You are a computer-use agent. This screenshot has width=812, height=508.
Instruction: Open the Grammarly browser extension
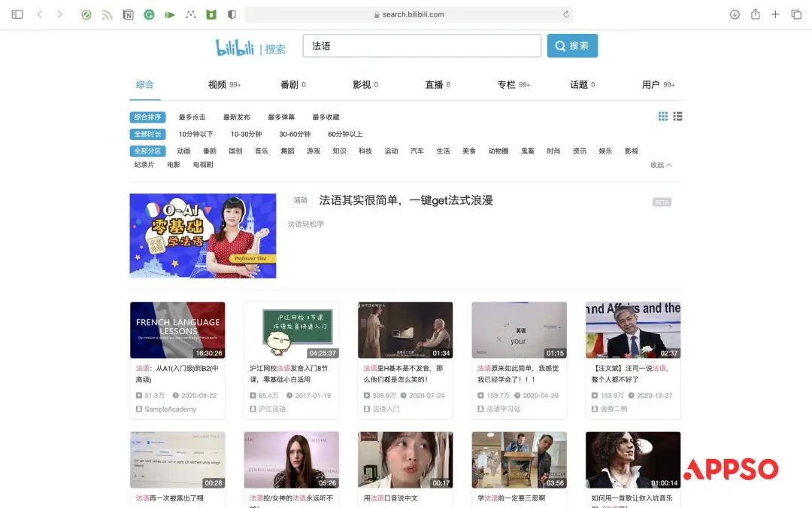click(x=148, y=14)
